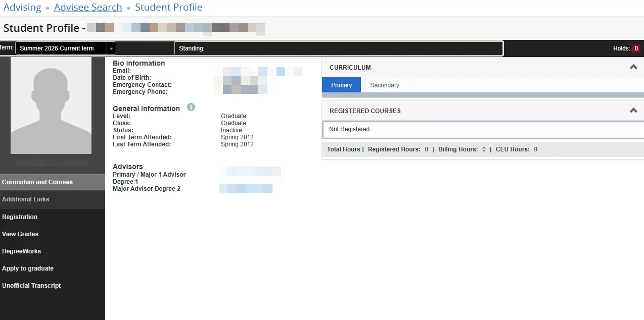The height and width of the screenshot is (320, 644).
Task: Click the Primary / Major 1 Advisor name
Action: [x=250, y=172]
